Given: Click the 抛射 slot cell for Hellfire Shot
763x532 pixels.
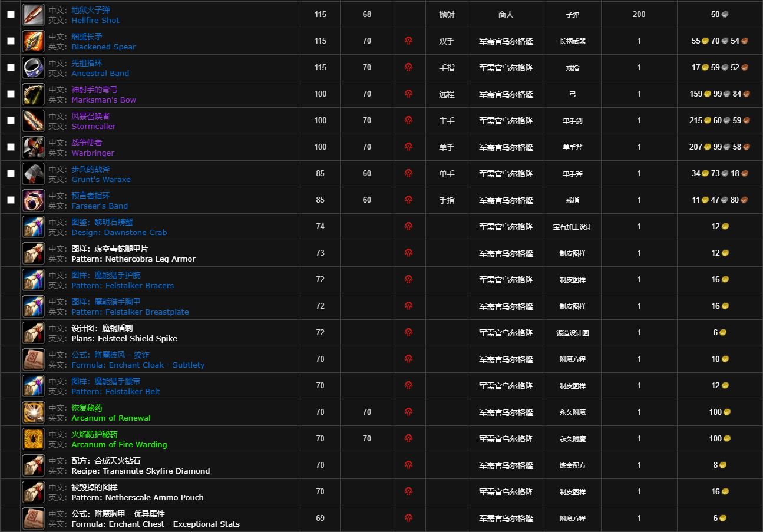Looking at the screenshot, I should pos(447,15).
